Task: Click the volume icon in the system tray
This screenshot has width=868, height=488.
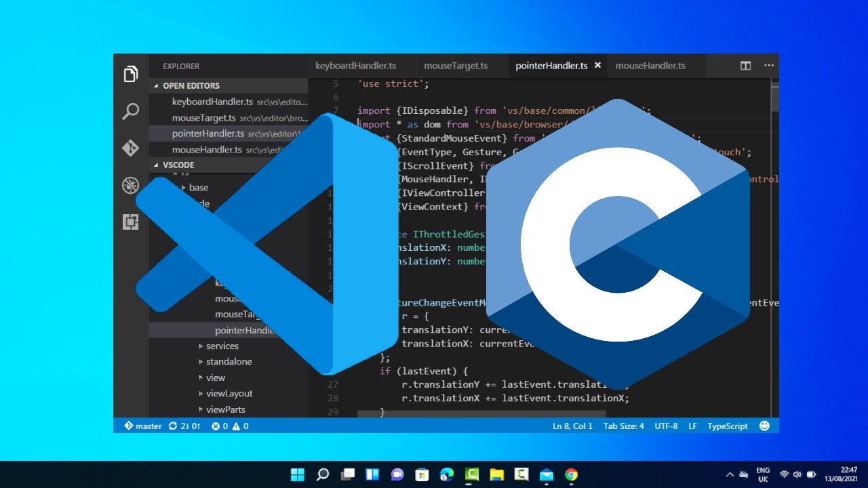Action: [797, 474]
